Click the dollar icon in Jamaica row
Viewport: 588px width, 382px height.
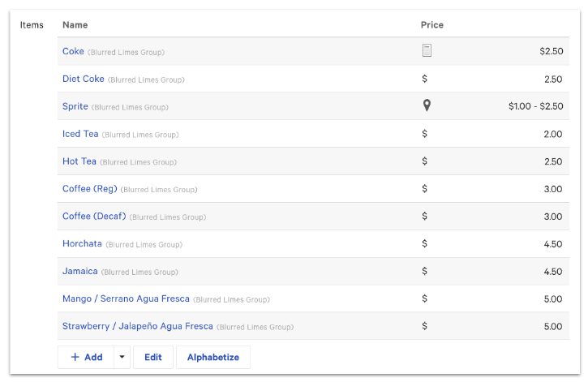(425, 272)
